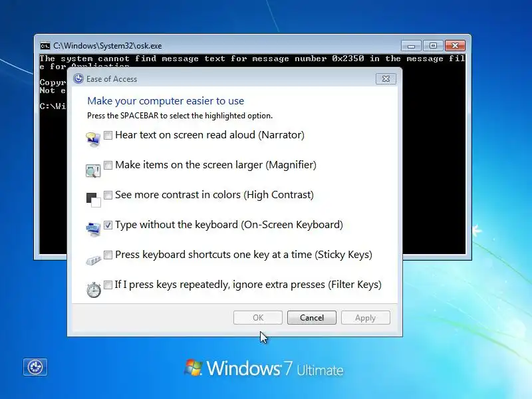Click 'Type without the keyboard (On-Screen Keyboard)' label

[x=229, y=225]
